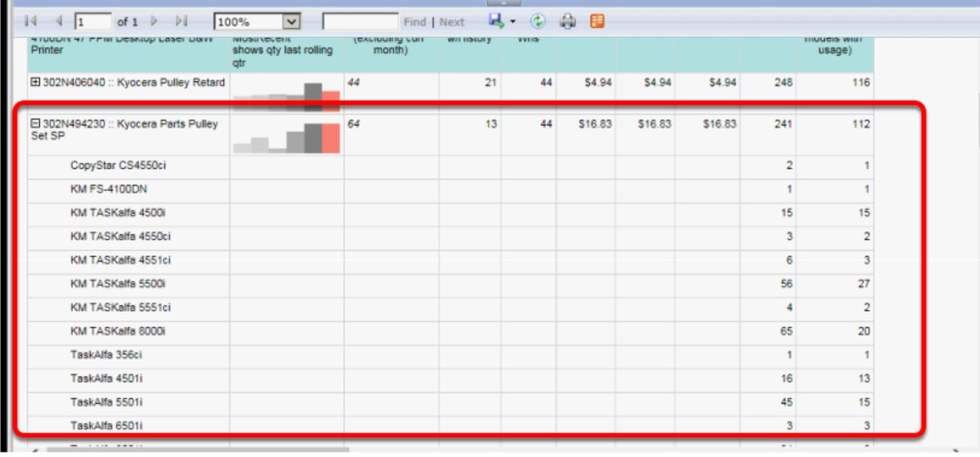Click the Find link

tap(417, 22)
